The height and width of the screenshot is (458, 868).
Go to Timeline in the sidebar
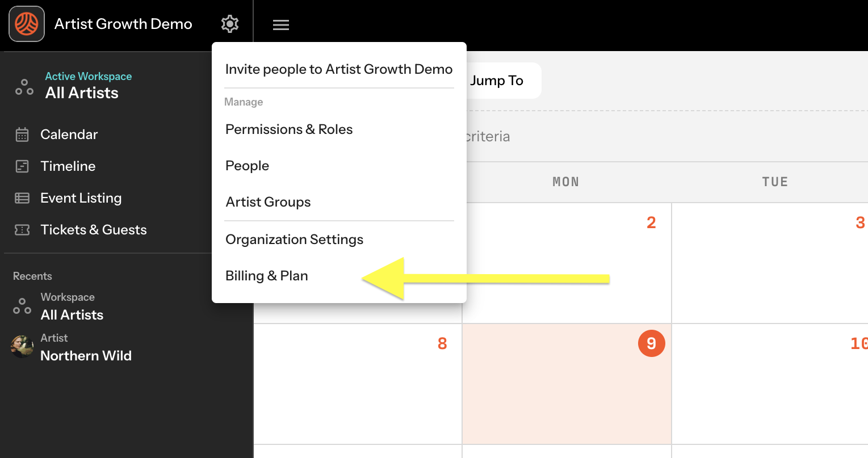(x=68, y=166)
